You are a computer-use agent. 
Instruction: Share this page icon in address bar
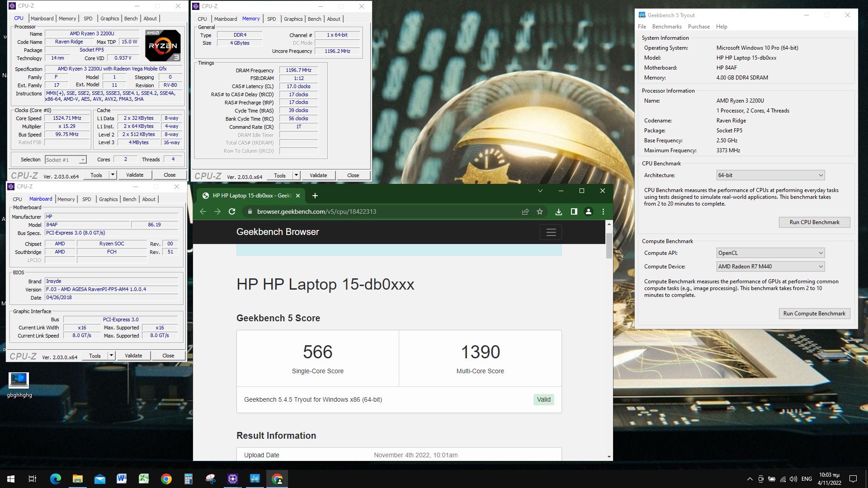(525, 211)
